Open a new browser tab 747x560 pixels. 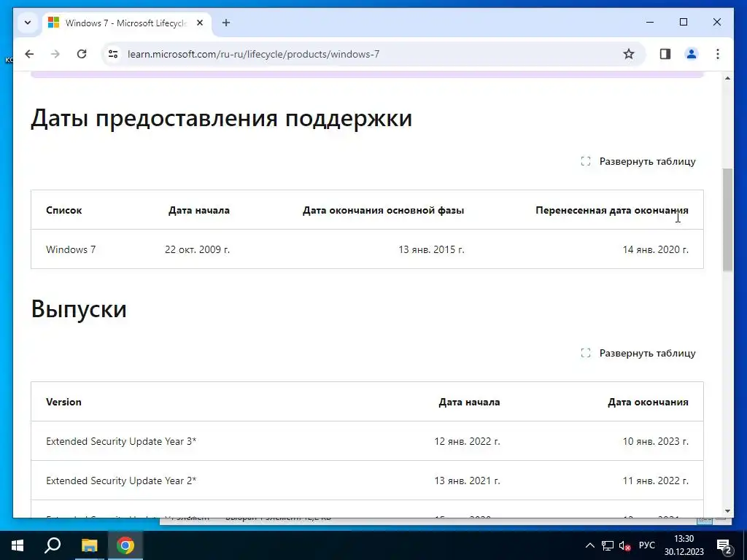(x=226, y=23)
